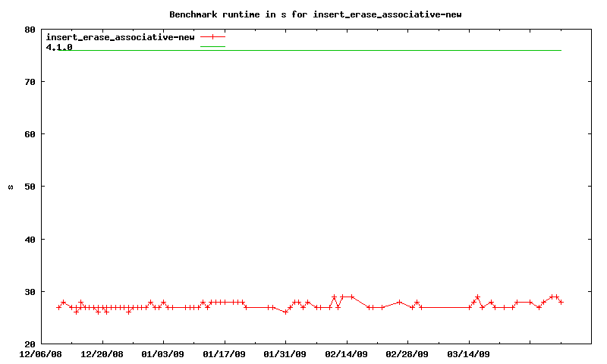Click the 01/17/09 x-axis date label
The image size is (607, 364).
pos(225,353)
